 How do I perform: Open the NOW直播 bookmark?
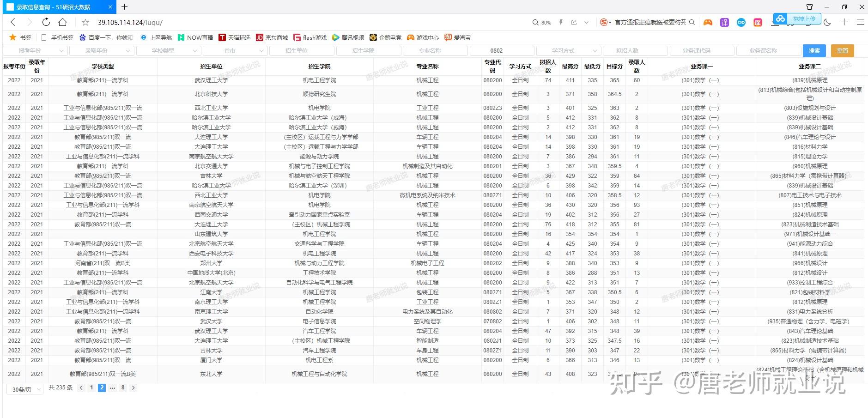pyautogui.click(x=195, y=37)
